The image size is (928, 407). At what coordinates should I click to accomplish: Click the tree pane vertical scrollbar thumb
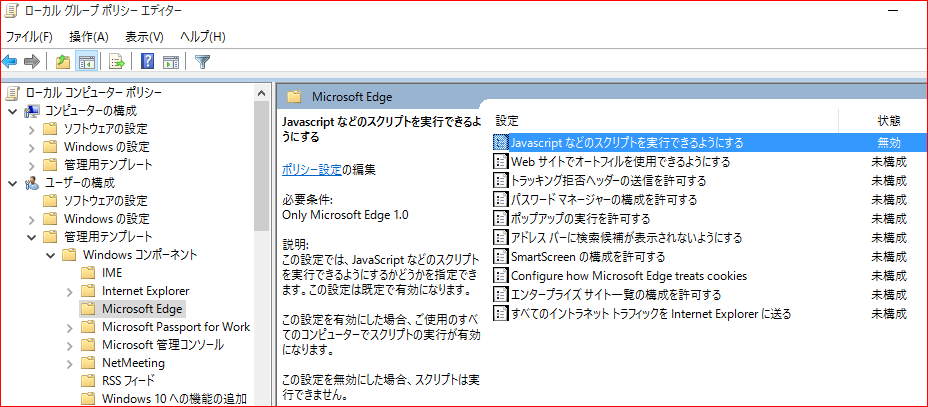click(x=261, y=166)
